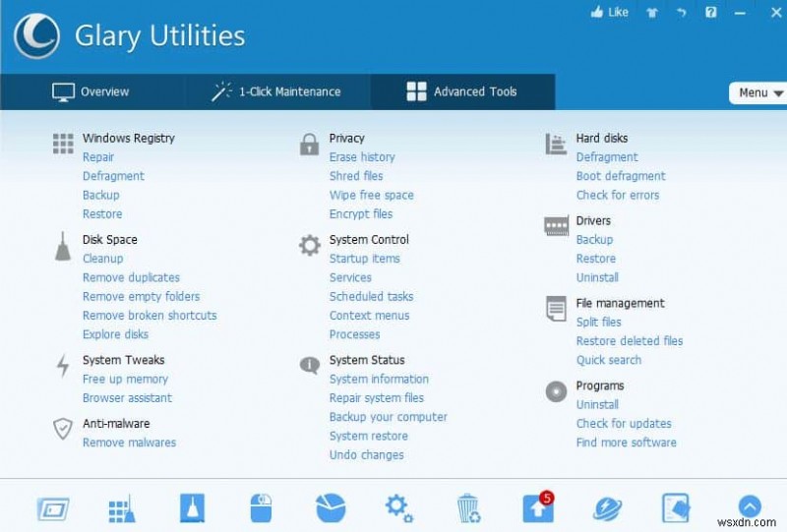787x532 pixels.
Task: Click Repair under Windows Registry
Action: tap(98, 157)
